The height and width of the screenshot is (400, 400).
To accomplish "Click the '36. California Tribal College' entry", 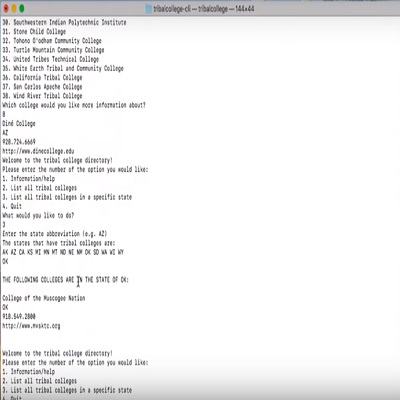I will click(42, 77).
